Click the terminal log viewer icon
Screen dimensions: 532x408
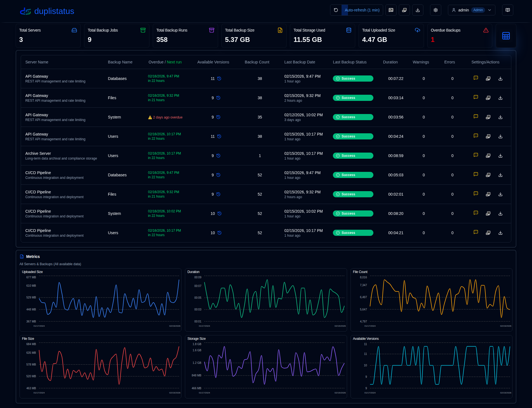(391, 10)
